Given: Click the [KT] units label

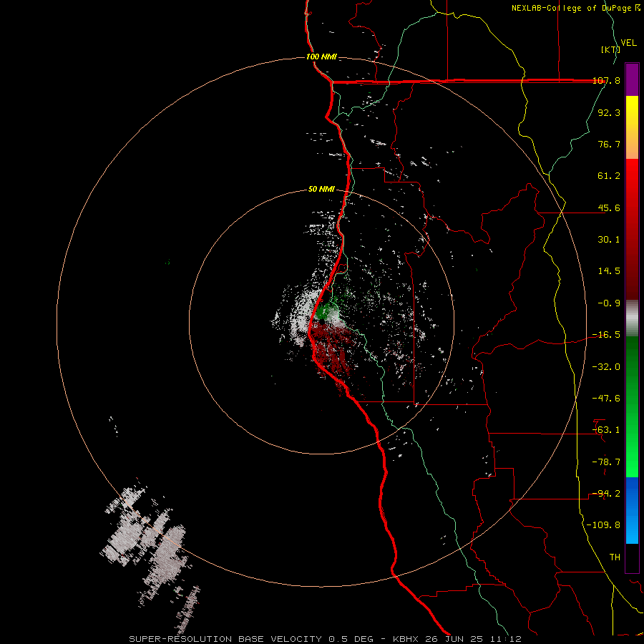Looking at the screenshot, I should 610,49.
